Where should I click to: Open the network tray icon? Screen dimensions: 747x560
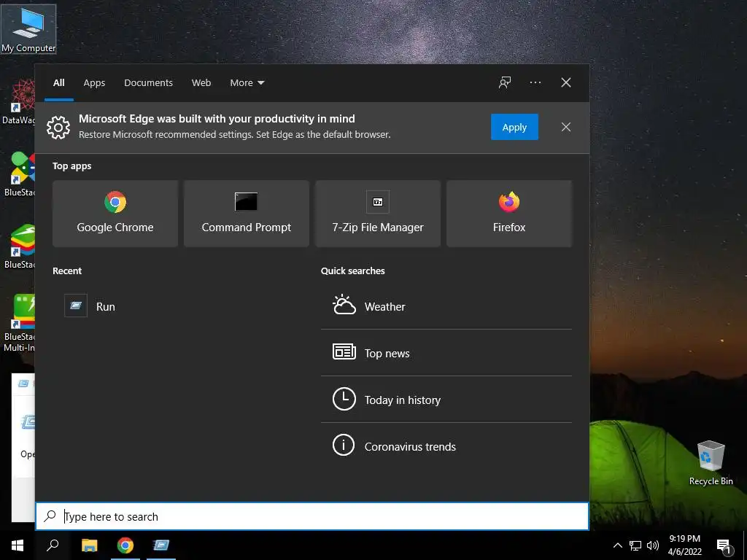635,545
